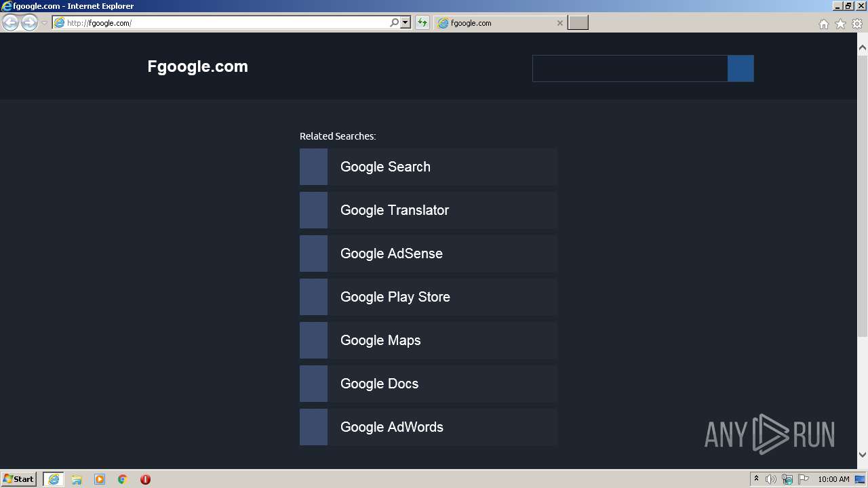Refresh the page with the refresh icon
This screenshot has width=868, height=488.
422,22
